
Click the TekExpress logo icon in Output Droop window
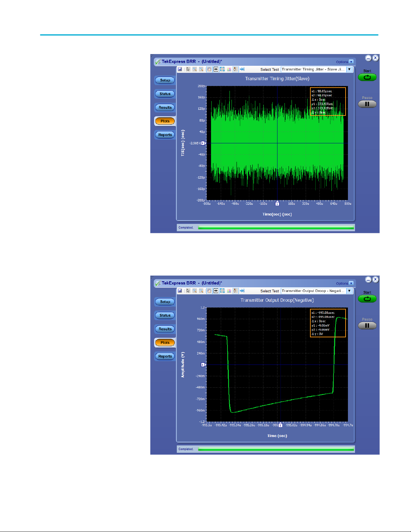click(x=158, y=283)
